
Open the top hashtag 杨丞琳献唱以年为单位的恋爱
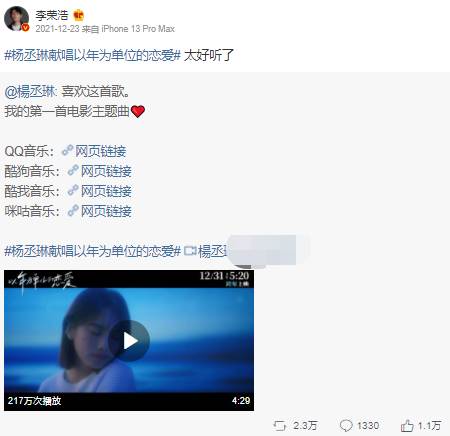pos(93,55)
